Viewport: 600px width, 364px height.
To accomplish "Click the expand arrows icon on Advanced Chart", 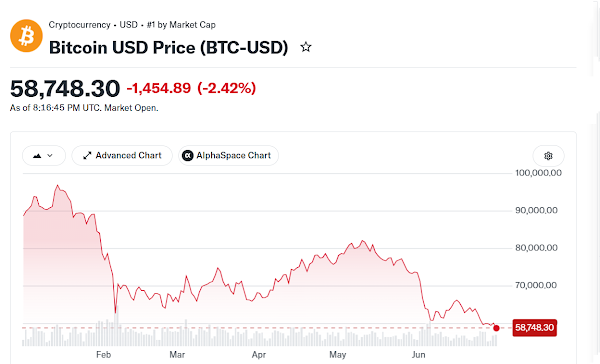I will [x=87, y=155].
